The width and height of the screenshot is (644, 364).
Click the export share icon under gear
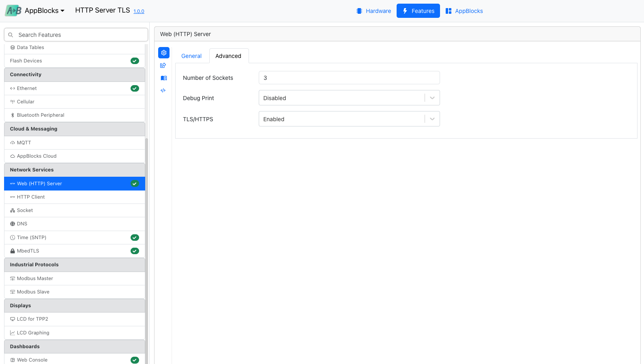[x=163, y=65]
